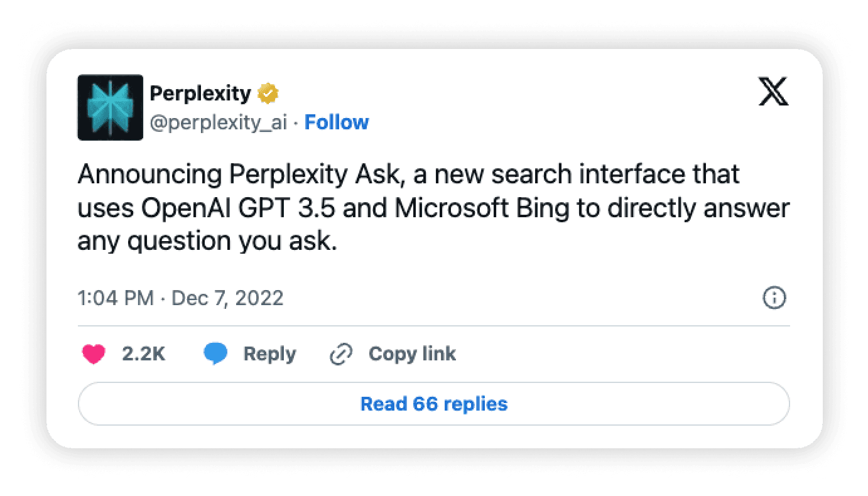
Task: Click the blue reply speech bubble icon
Action: pos(215,355)
